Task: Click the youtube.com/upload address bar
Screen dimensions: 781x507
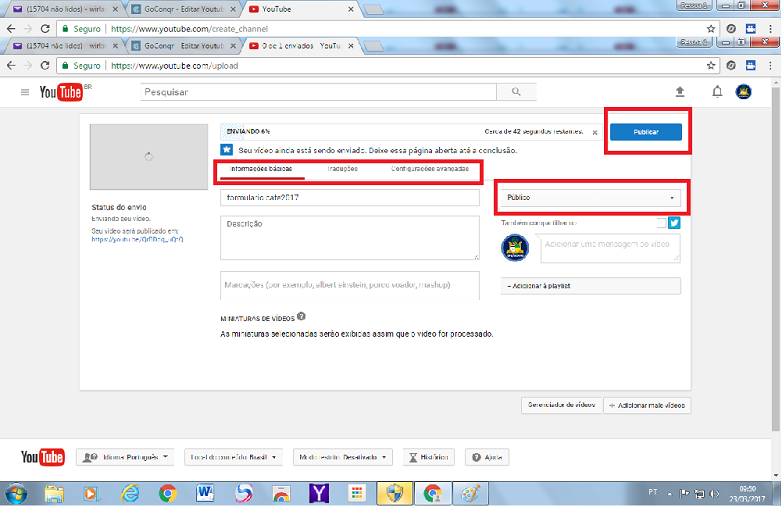Action: tap(389, 65)
